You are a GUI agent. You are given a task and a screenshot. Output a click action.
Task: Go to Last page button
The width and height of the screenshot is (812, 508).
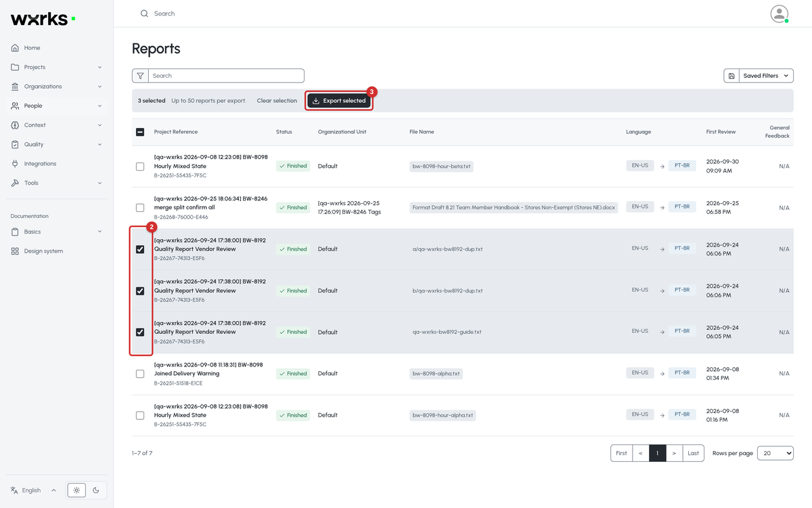pos(694,453)
